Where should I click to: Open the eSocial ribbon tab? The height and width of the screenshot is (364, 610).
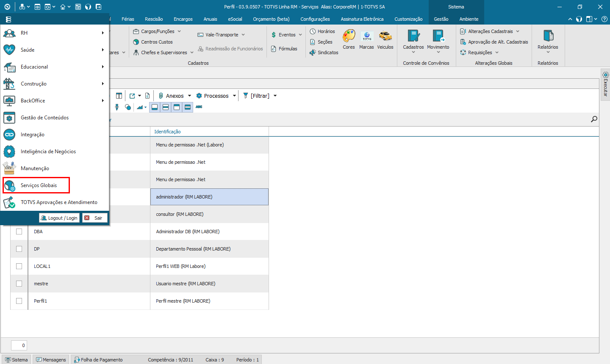point(235,19)
